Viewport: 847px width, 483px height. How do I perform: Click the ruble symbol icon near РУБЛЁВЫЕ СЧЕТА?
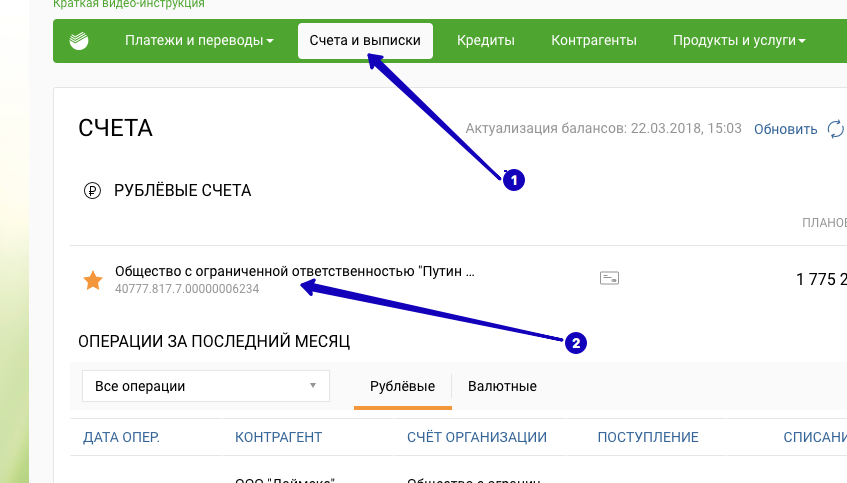(x=93, y=190)
